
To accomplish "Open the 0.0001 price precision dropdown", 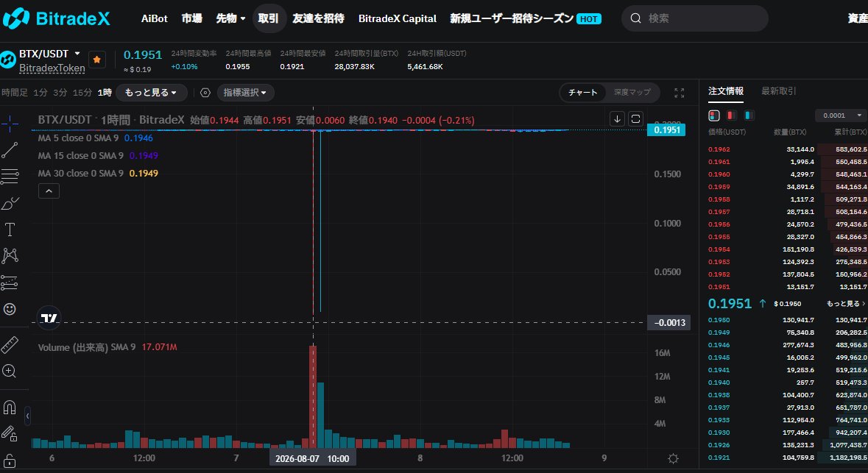I will [x=841, y=115].
